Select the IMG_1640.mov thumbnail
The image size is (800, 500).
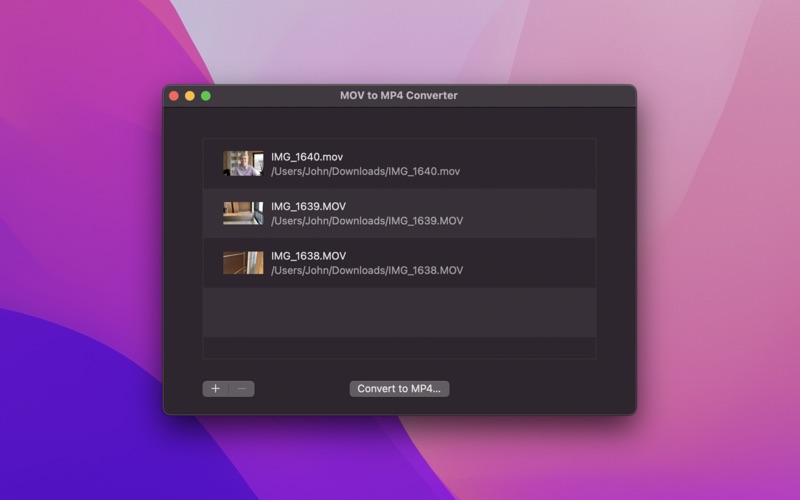[243, 163]
